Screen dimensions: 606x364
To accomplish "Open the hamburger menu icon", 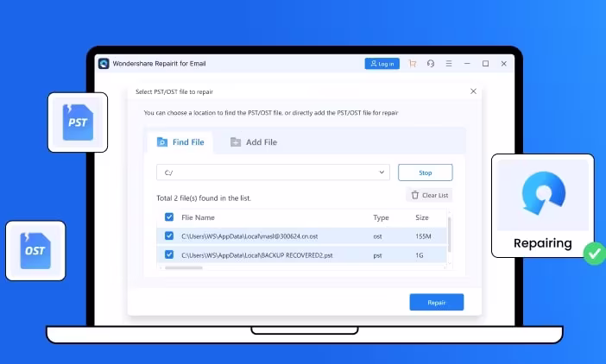I will pyautogui.click(x=449, y=64).
